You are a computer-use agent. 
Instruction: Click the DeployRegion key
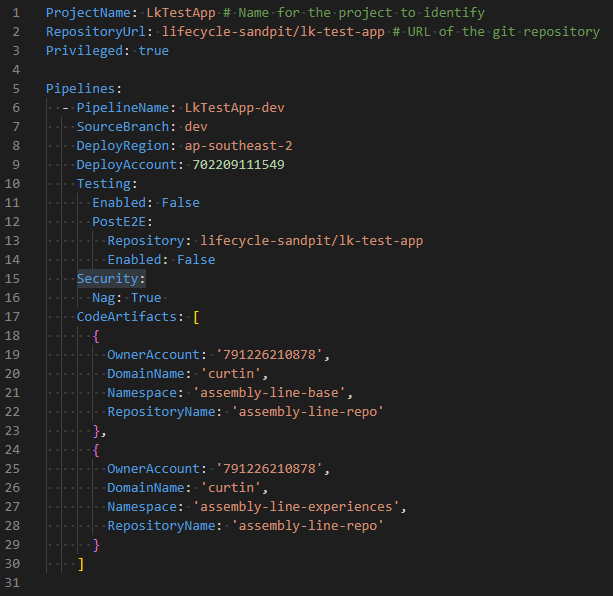123,146
